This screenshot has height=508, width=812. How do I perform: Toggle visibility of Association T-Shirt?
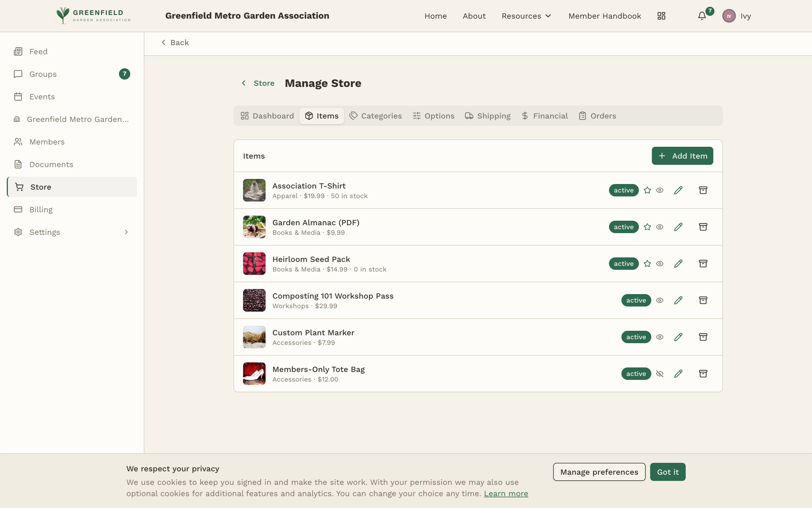(660, 190)
